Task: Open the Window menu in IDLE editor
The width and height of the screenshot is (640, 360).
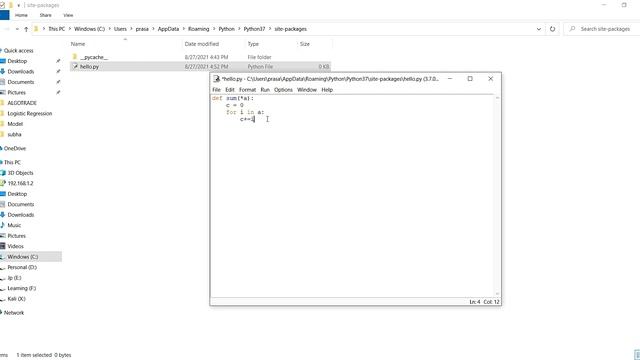Action: [x=307, y=90]
